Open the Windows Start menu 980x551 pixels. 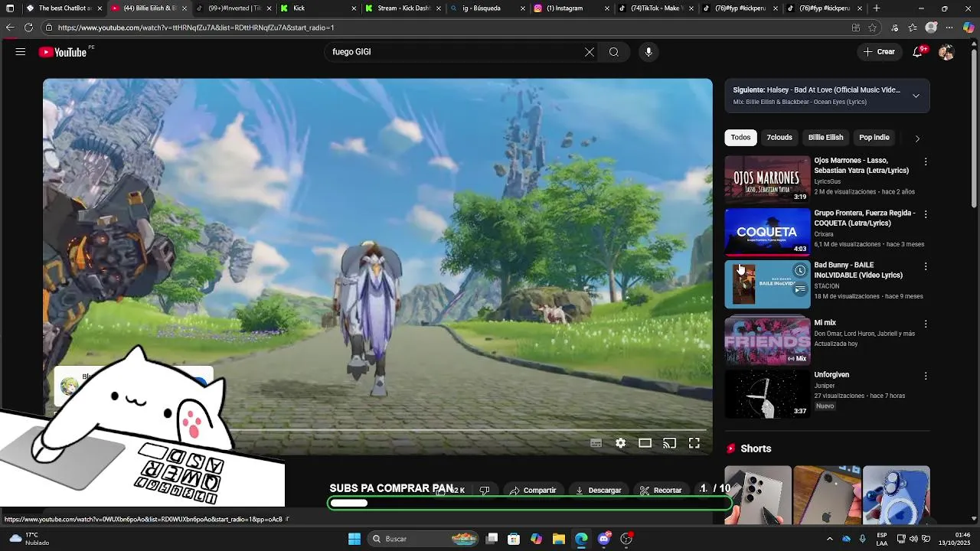pyautogui.click(x=354, y=539)
